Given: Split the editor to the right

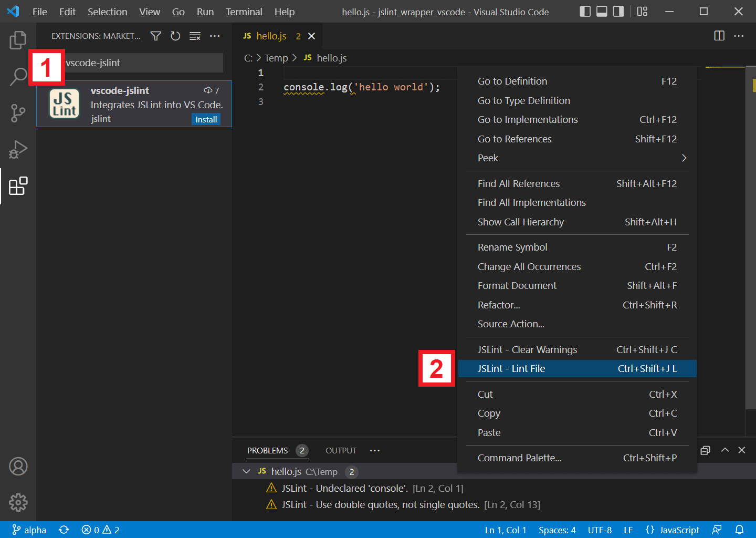Looking at the screenshot, I should [719, 36].
